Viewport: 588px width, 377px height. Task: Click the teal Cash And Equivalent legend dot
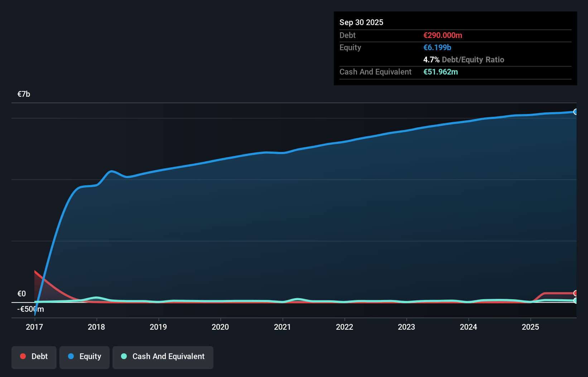point(124,356)
